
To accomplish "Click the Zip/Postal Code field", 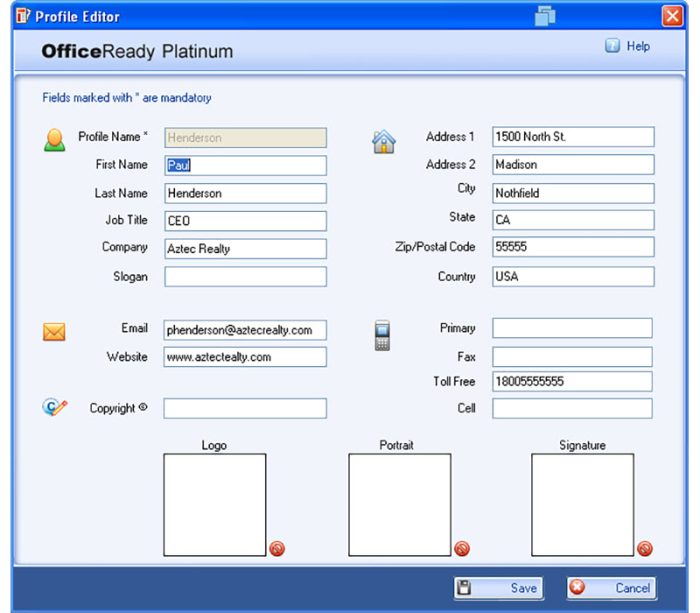I will point(573,247).
